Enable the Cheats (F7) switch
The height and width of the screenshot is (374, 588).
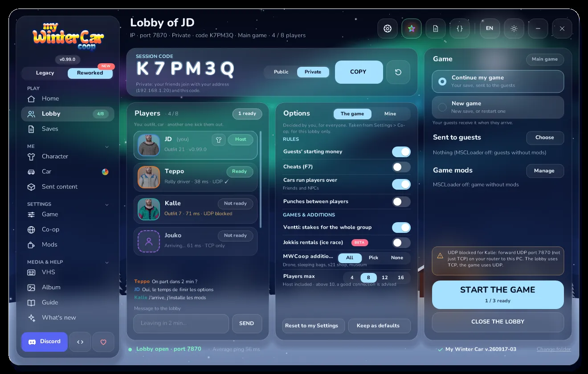(401, 167)
